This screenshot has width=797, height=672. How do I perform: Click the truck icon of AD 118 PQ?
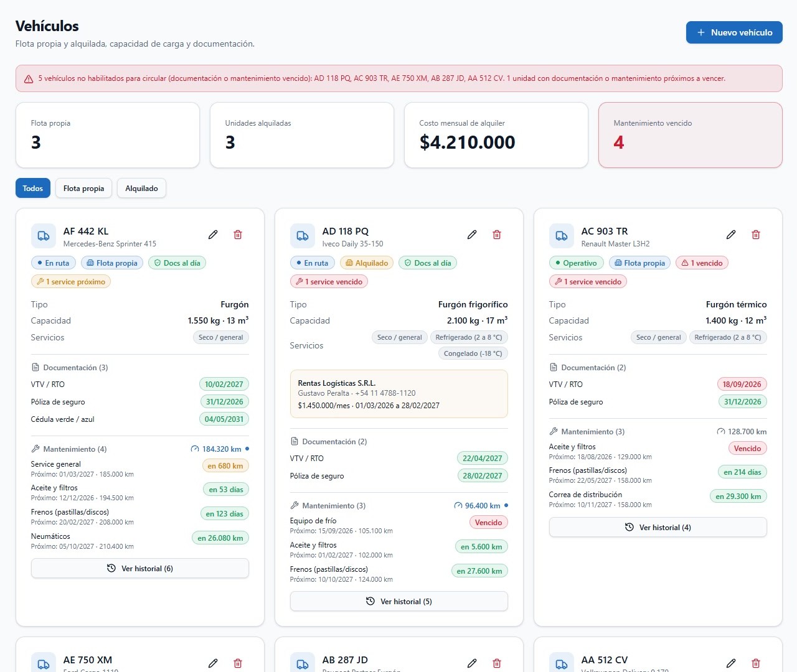[x=303, y=236]
